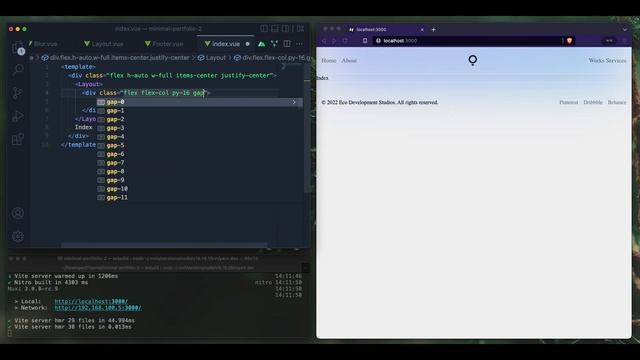Image resolution: width=640 pixels, height=360 pixels.
Task: Click the browser back arrow
Action: 324,41
